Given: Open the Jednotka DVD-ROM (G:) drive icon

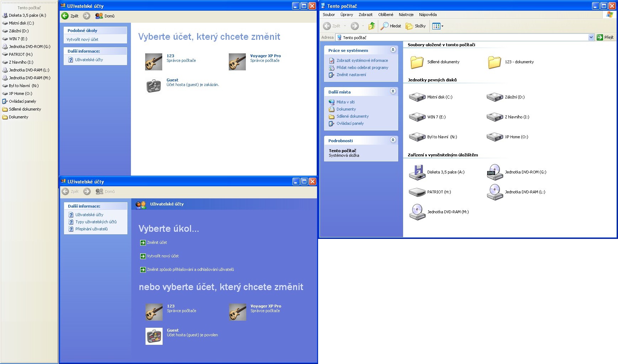Looking at the screenshot, I should [x=495, y=172].
